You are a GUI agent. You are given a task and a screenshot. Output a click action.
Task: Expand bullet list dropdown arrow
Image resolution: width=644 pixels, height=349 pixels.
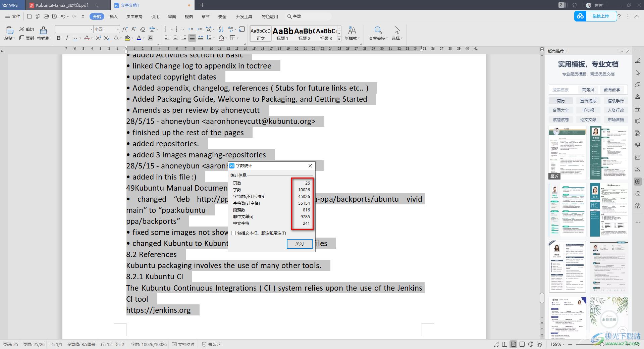pyautogui.click(x=171, y=29)
